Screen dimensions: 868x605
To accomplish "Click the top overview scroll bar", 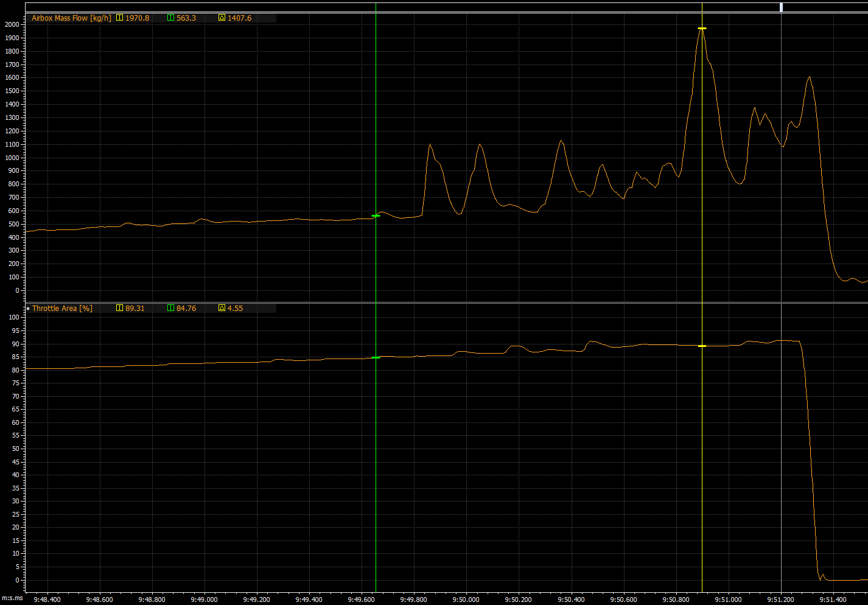I will coord(446,7).
